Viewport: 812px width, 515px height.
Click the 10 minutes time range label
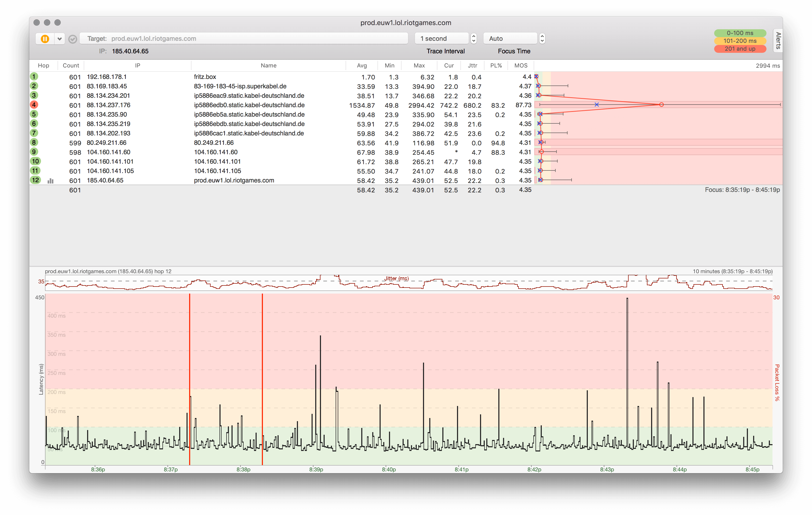tap(733, 271)
